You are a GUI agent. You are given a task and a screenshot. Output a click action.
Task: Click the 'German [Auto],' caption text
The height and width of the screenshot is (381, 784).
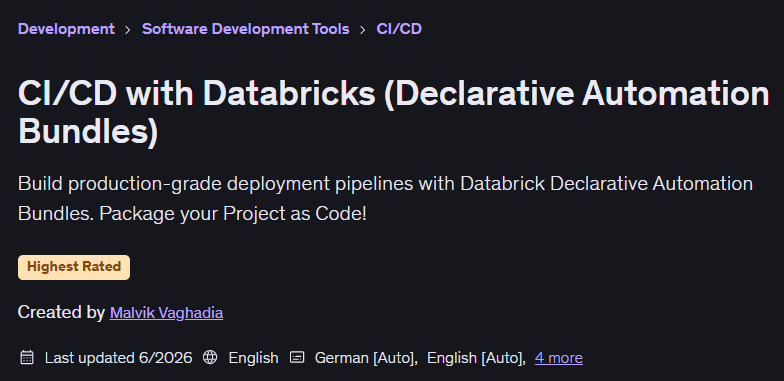(x=366, y=358)
